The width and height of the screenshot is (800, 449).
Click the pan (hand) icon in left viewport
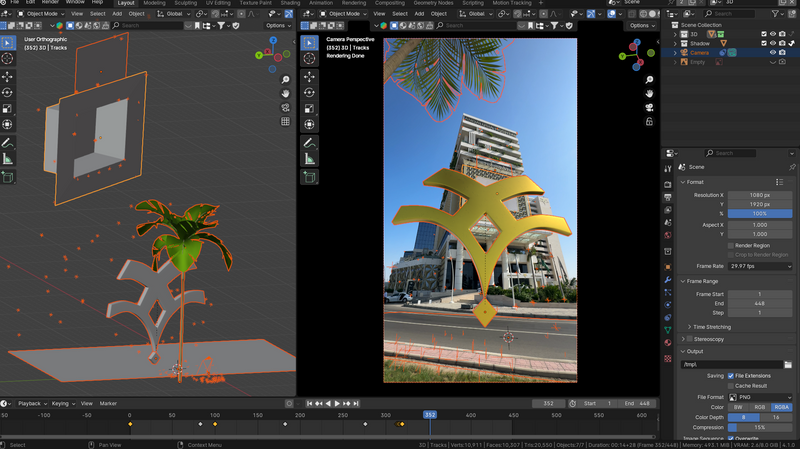[x=285, y=93]
